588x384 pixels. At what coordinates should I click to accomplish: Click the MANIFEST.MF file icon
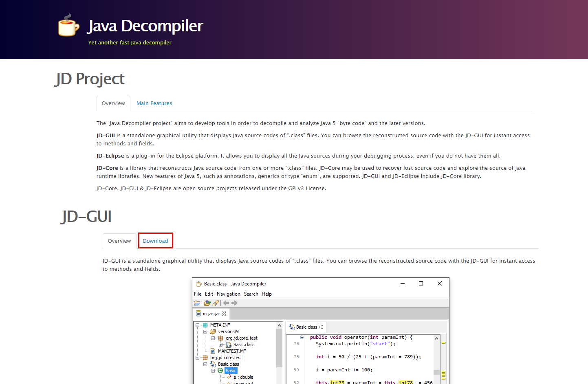[213, 351]
